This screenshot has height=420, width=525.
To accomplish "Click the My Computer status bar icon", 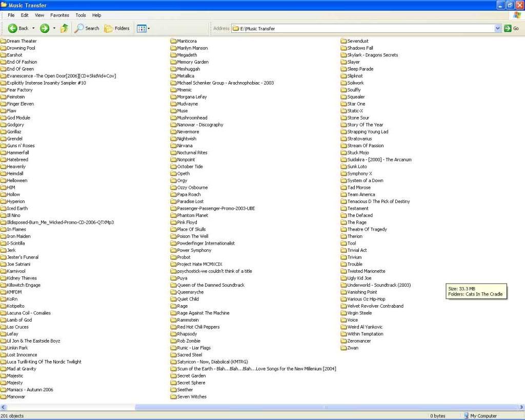I will [x=466, y=416].
